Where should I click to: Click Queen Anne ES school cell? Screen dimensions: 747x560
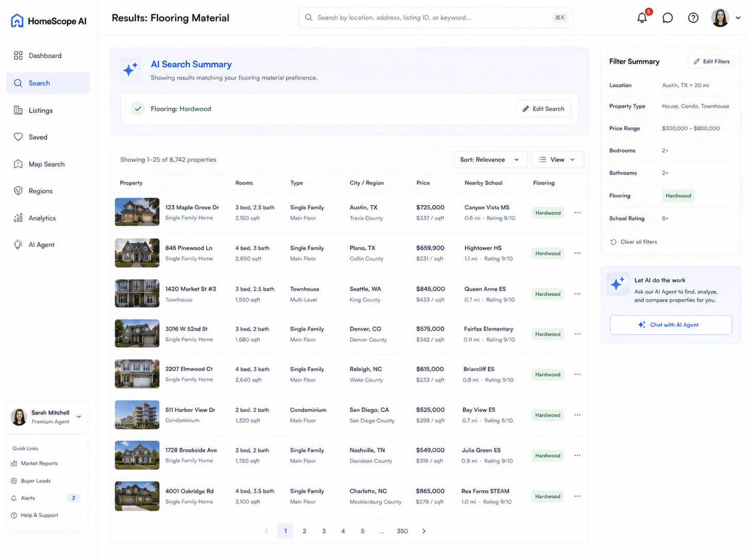485,289
